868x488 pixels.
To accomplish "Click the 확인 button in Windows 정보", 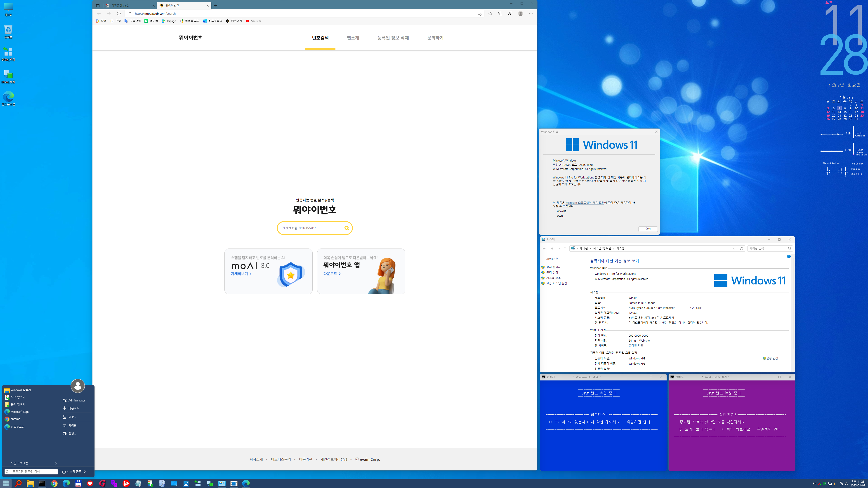I will click(x=648, y=229).
